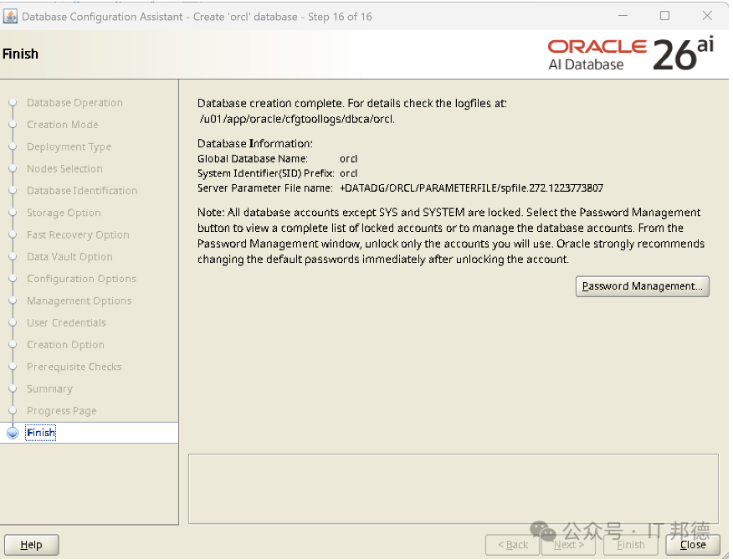
Task: Click the disabled Back button
Action: click(512, 545)
